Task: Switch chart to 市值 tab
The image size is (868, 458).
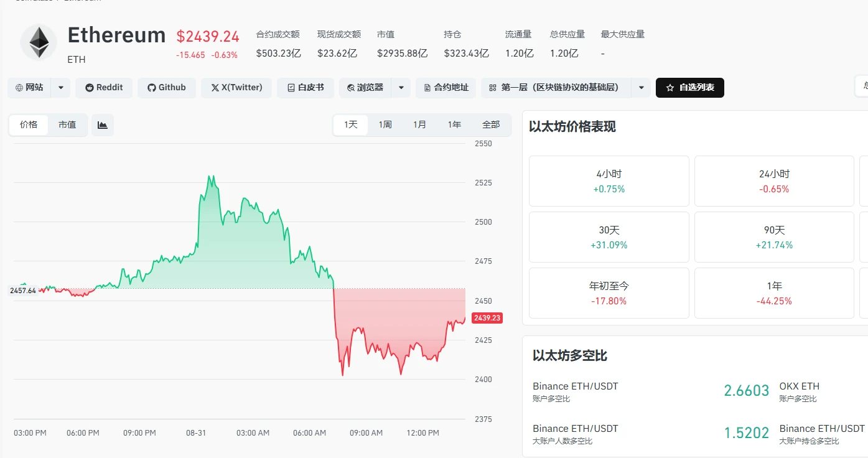Action: 67,125
